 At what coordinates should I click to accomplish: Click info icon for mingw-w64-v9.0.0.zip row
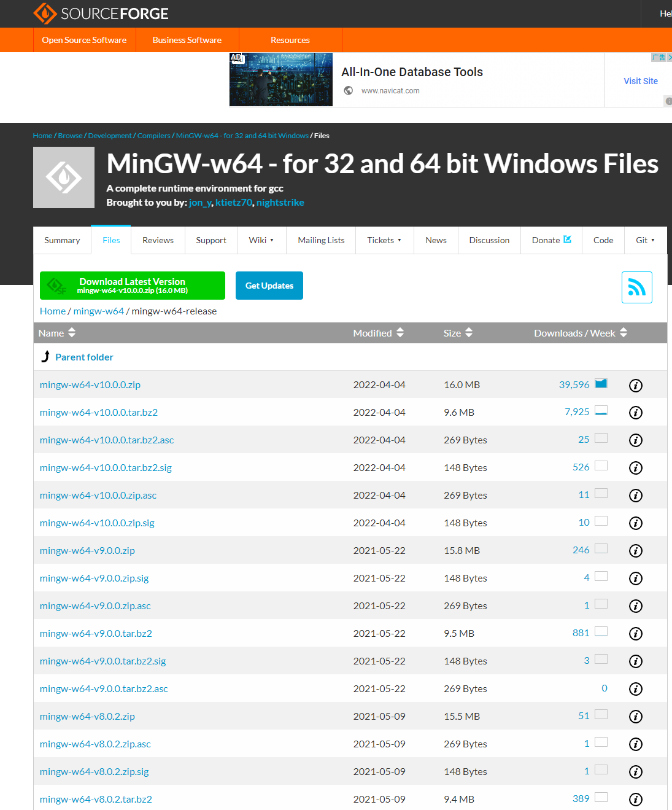[636, 551]
